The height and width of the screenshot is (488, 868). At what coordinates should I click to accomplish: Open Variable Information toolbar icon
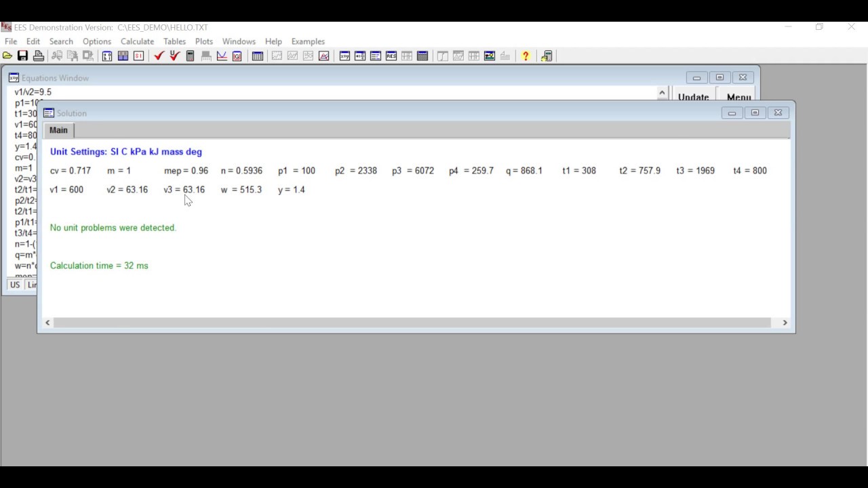106,56
